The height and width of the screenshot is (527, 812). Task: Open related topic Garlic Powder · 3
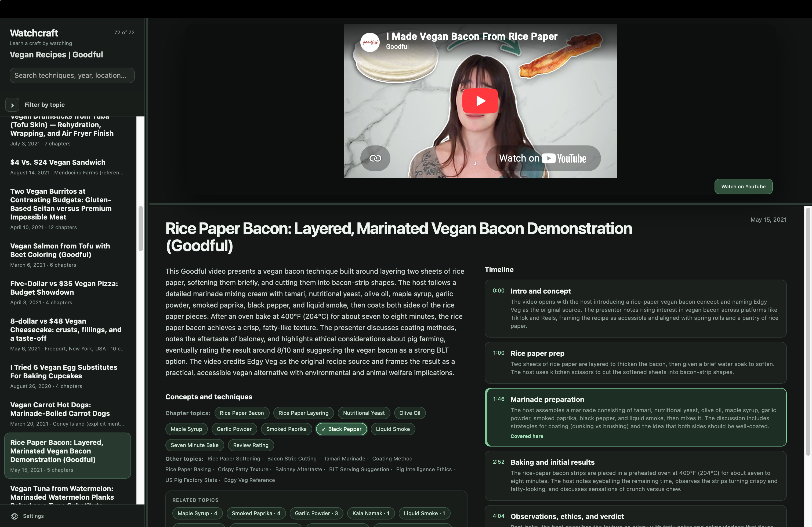click(316, 513)
